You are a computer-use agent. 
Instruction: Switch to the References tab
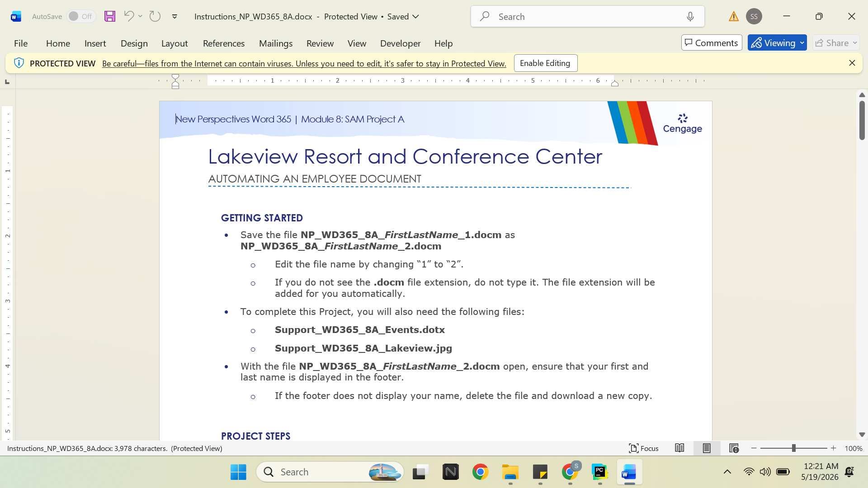coord(223,43)
